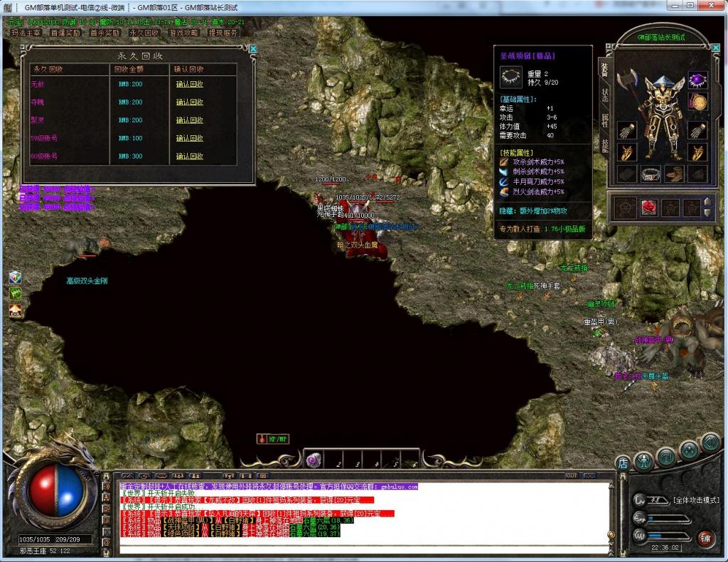This screenshot has width=728, height=562.
Task: Switch to the 装备 equipment tab
Action: 604,70
